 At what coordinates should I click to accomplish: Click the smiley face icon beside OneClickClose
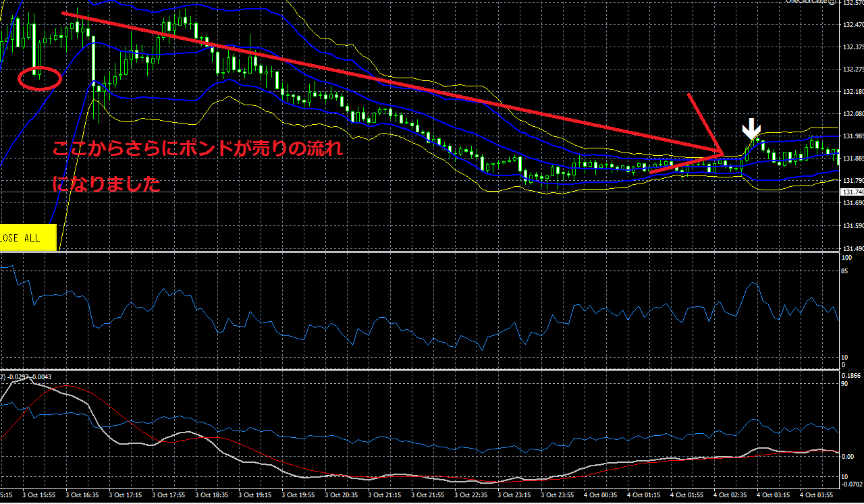tap(830, 2)
